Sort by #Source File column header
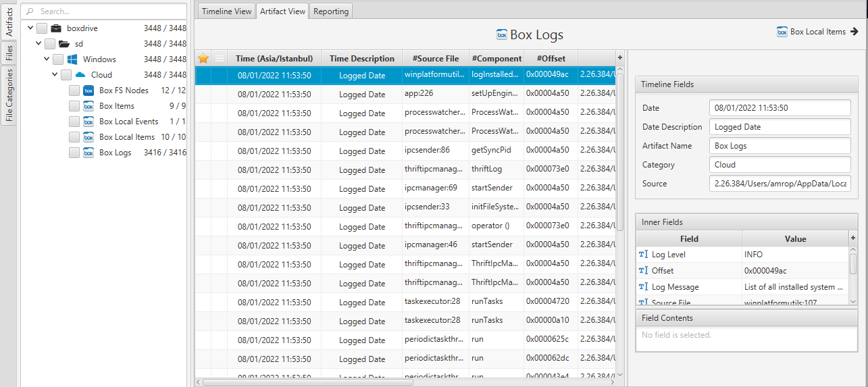The image size is (868, 387). tap(436, 58)
